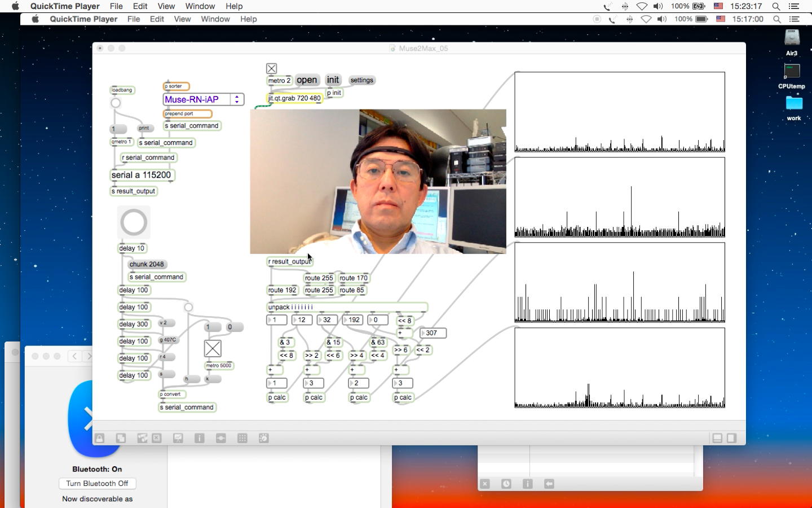Screen dimensions: 812x508
Task: Toggle the X box above metro 5000
Action: click(x=213, y=349)
